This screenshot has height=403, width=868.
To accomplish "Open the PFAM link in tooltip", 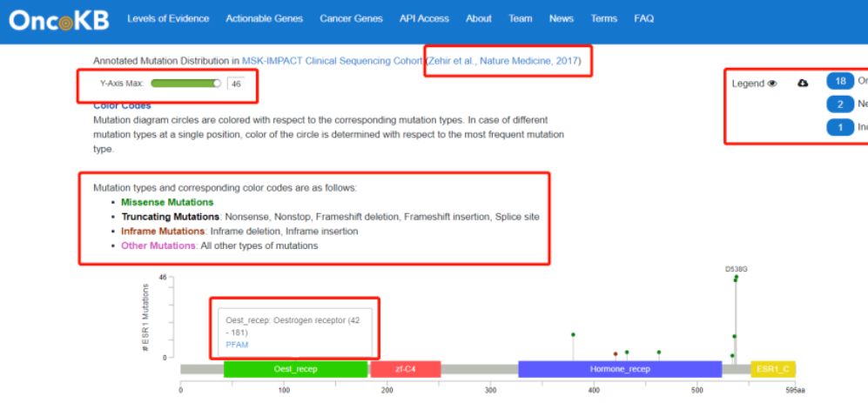I will coord(237,345).
